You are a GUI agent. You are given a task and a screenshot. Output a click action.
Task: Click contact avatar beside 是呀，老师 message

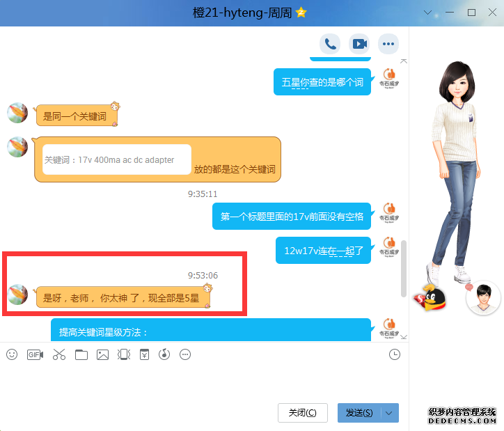click(17, 295)
